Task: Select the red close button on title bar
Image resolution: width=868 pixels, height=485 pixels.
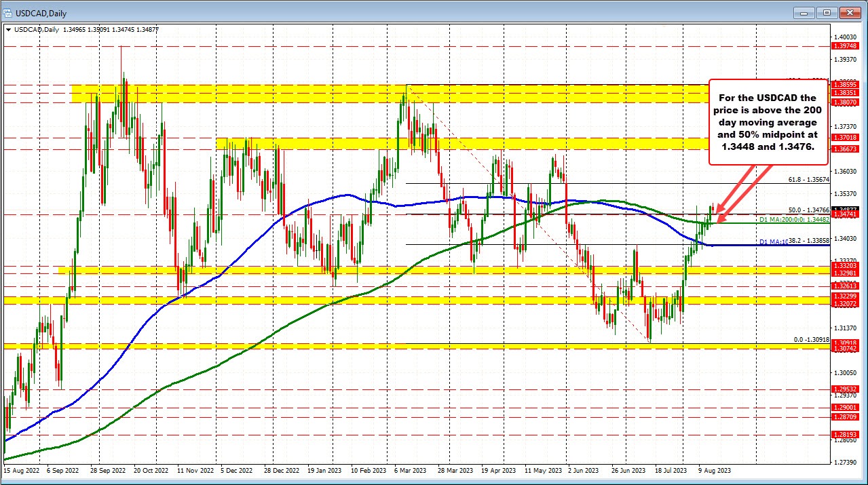Action: click(x=850, y=12)
